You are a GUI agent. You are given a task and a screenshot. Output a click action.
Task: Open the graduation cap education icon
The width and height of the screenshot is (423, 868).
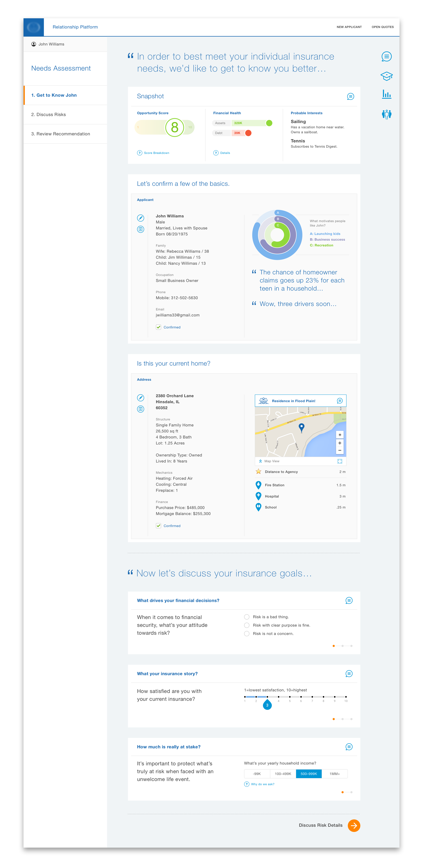[x=386, y=76]
